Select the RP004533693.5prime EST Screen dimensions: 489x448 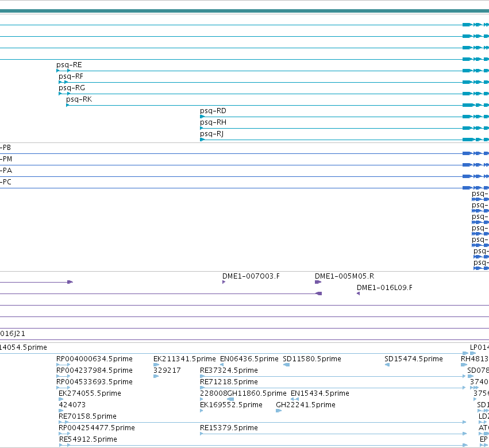click(x=94, y=382)
